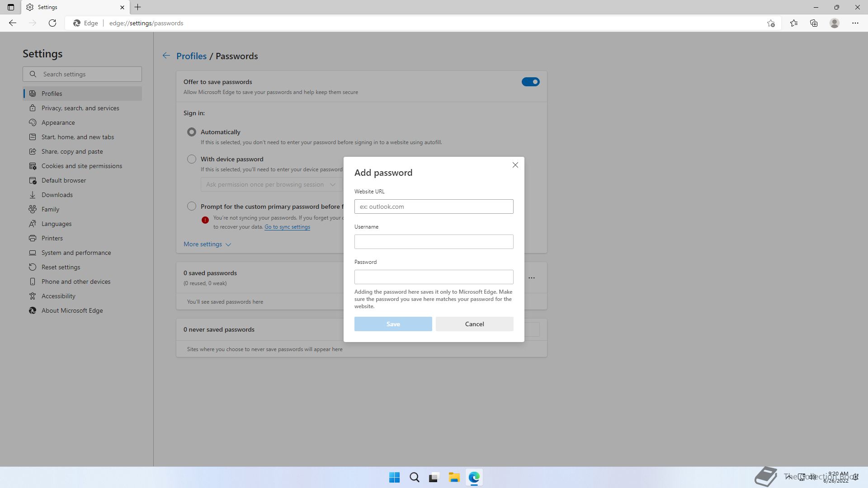This screenshot has width=868, height=488.
Task: Expand More settings section
Action: [x=207, y=244]
